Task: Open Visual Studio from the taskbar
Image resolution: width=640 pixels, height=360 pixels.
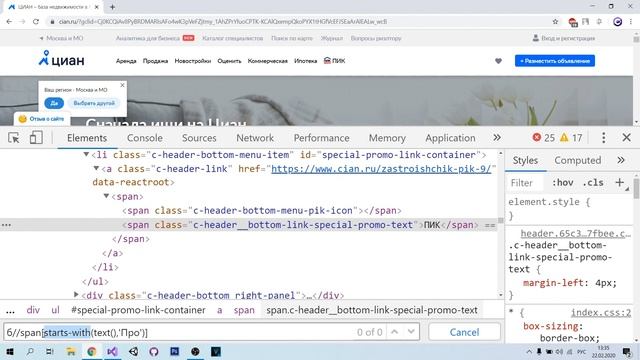Action: pos(112,351)
